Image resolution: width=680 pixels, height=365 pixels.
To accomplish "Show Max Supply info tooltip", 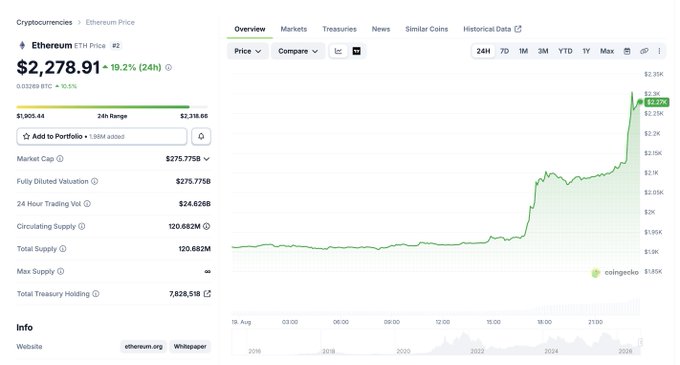I will coord(61,271).
